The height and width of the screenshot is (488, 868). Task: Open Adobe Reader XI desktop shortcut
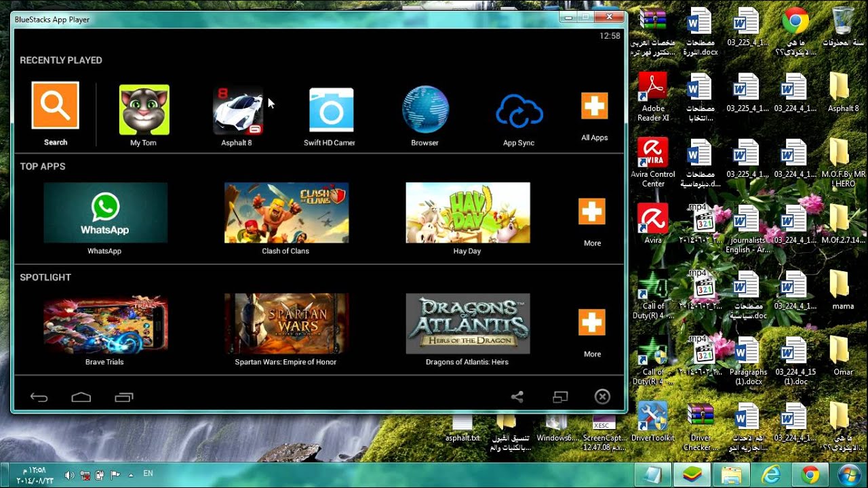653,97
